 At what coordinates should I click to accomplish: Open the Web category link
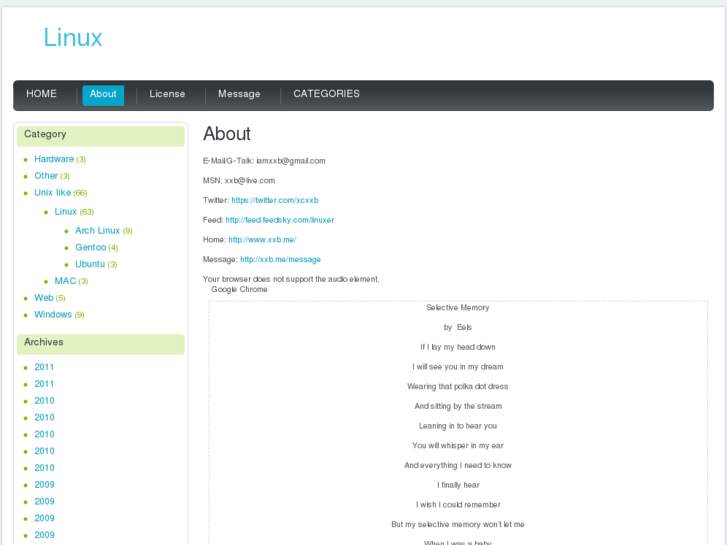pyautogui.click(x=44, y=298)
